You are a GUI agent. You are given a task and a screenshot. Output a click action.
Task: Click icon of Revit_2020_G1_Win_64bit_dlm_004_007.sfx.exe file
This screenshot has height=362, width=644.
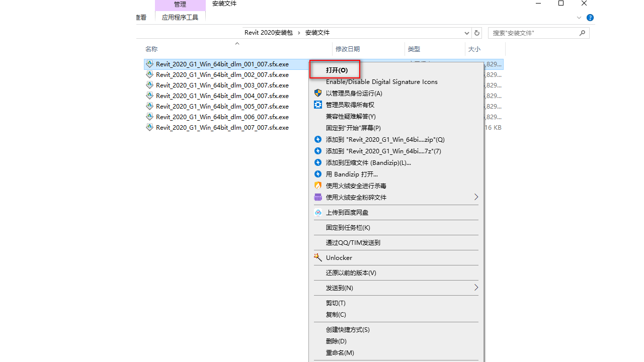coord(149,96)
